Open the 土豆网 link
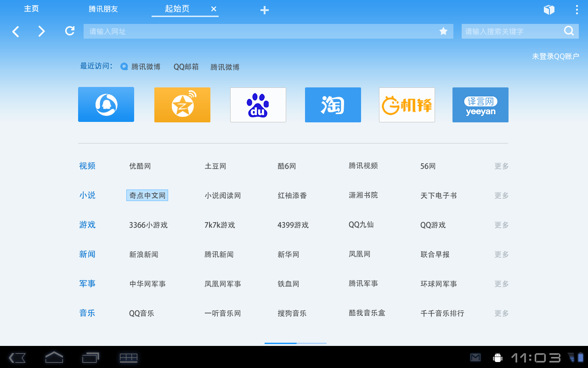 (215, 166)
